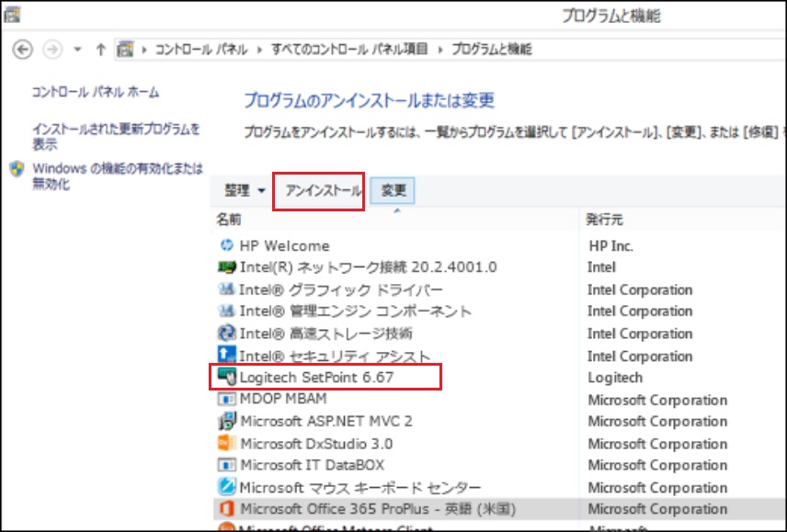Click the Back navigation arrow
787x532 pixels.
(22, 50)
